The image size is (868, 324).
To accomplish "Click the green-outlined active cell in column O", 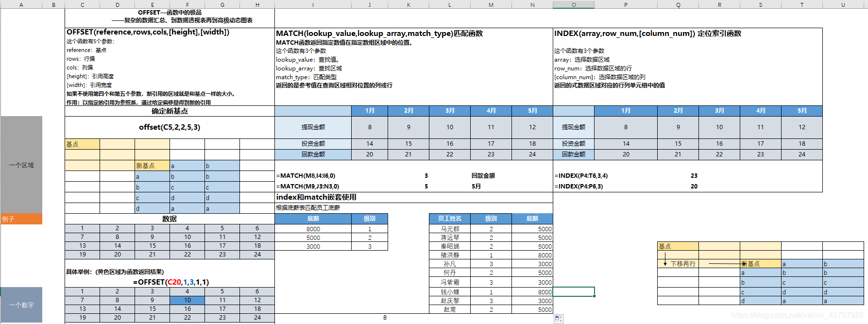I will tap(574, 291).
